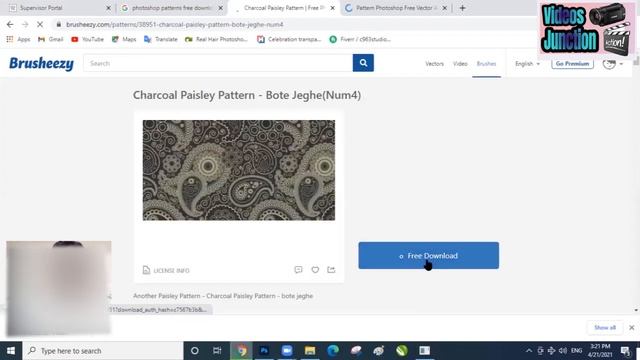Image resolution: width=640 pixels, height=360 pixels.
Task: Click the ENG language indicator
Action: pos(576,351)
